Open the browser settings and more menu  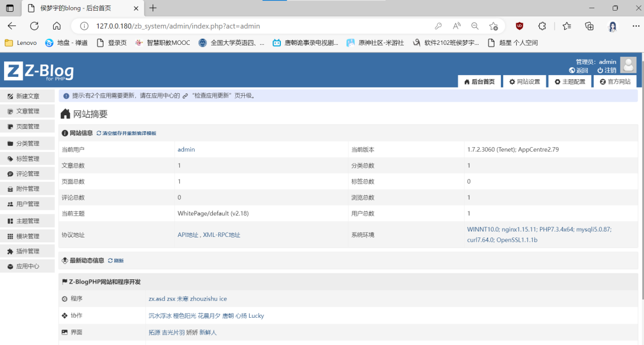(x=636, y=26)
